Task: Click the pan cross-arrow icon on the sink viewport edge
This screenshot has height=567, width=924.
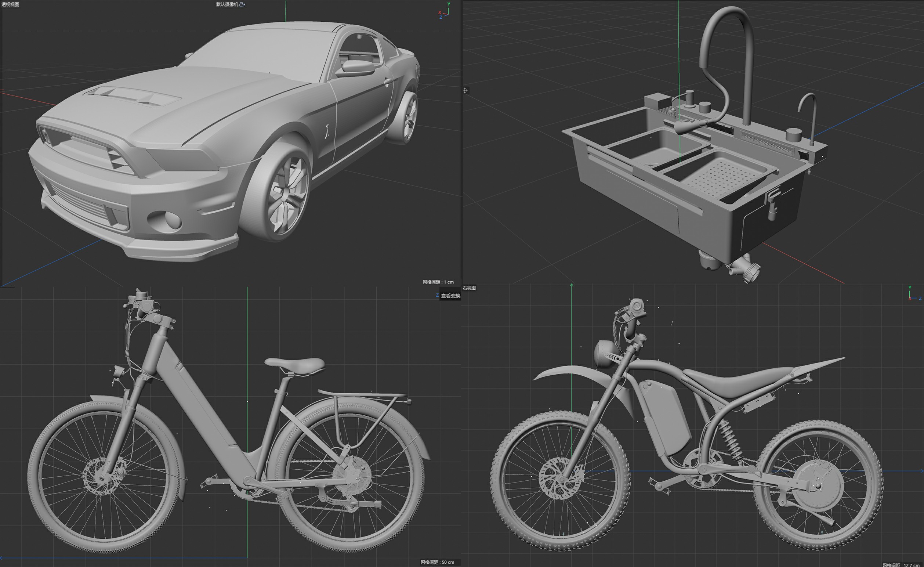Action: [465, 90]
